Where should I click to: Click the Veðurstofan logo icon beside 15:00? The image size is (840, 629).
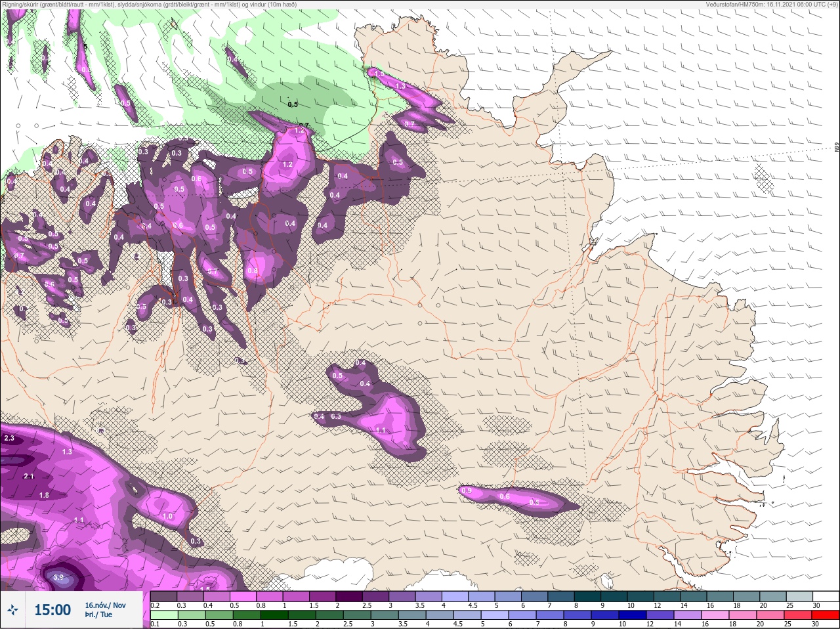(12, 610)
